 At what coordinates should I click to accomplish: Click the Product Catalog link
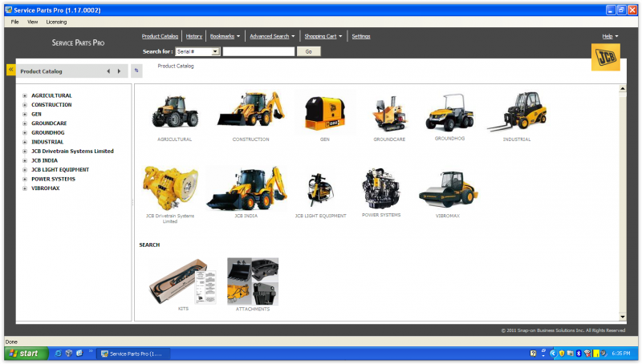pyautogui.click(x=160, y=36)
